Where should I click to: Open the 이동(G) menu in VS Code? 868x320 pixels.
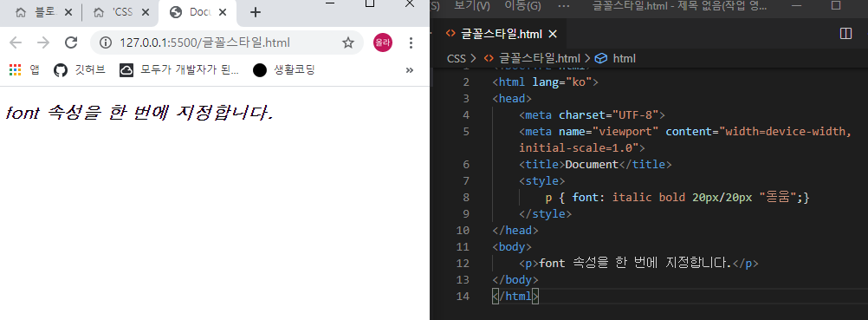(x=522, y=5)
